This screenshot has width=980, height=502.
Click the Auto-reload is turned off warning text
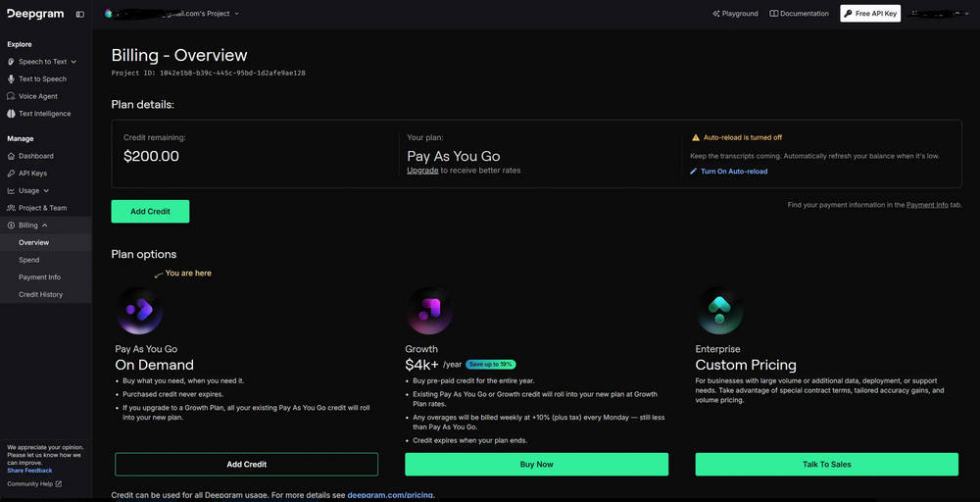click(x=743, y=137)
